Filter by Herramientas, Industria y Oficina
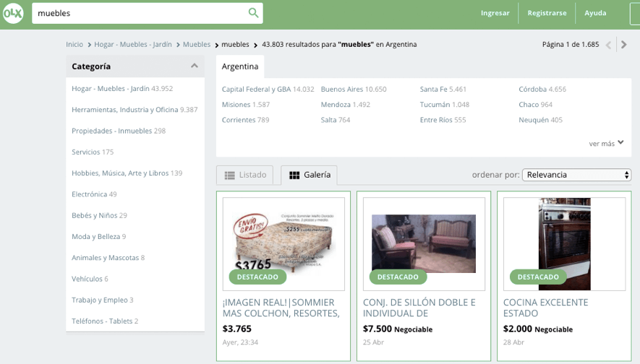The image size is (640, 364). (135, 110)
